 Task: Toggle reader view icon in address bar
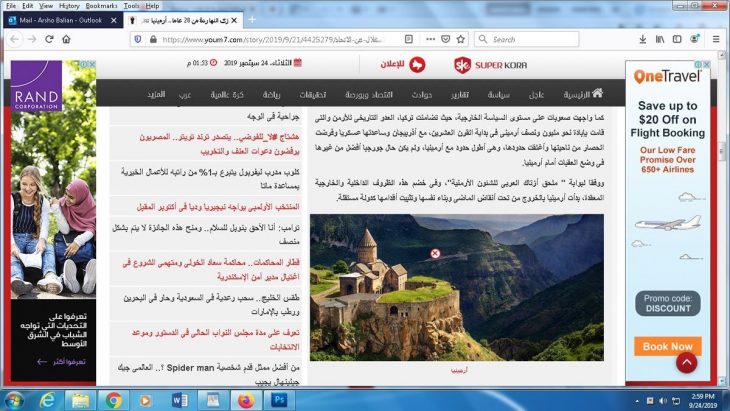click(x=409, y=40)
